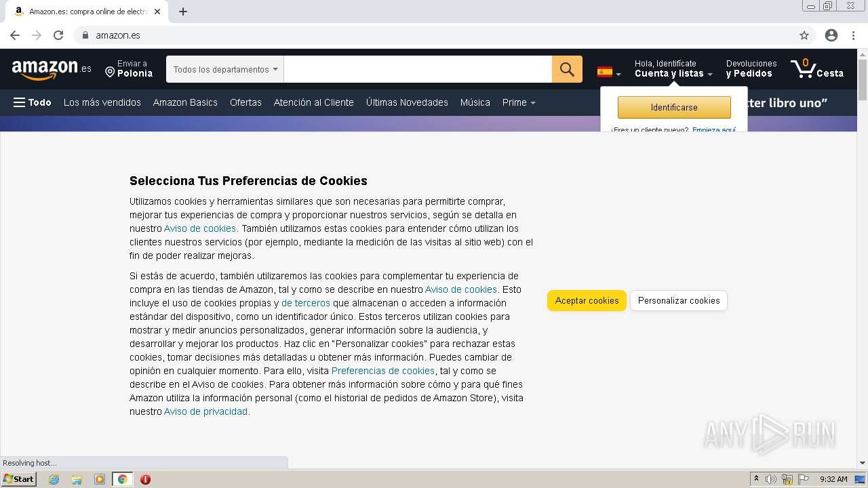Reload the page with refresh icon
Image resolution: width=868 pixels, height=488 pixels.
58,35
